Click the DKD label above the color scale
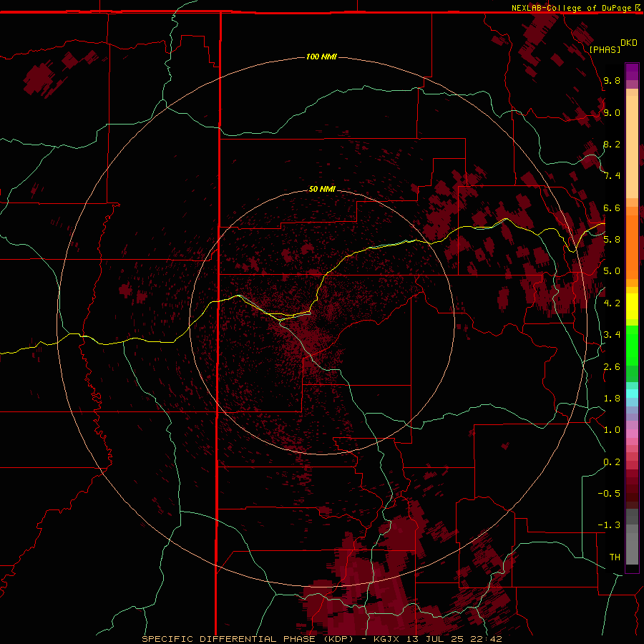This screenshot has width=644, height=644. click(629, 43)
